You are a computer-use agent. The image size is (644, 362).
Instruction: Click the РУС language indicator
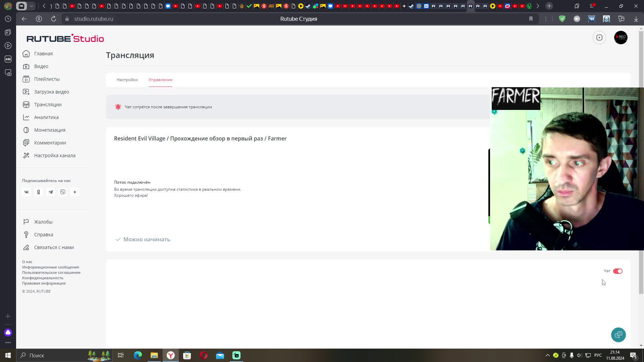598,355
